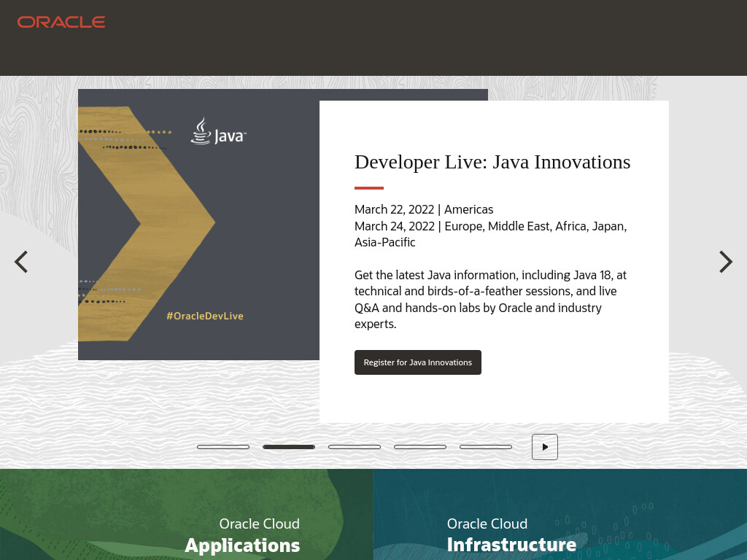Viewport: 747px width, 560px height.
Task: Click the Oracle logo in the header
Action: [x=61, y=22]
